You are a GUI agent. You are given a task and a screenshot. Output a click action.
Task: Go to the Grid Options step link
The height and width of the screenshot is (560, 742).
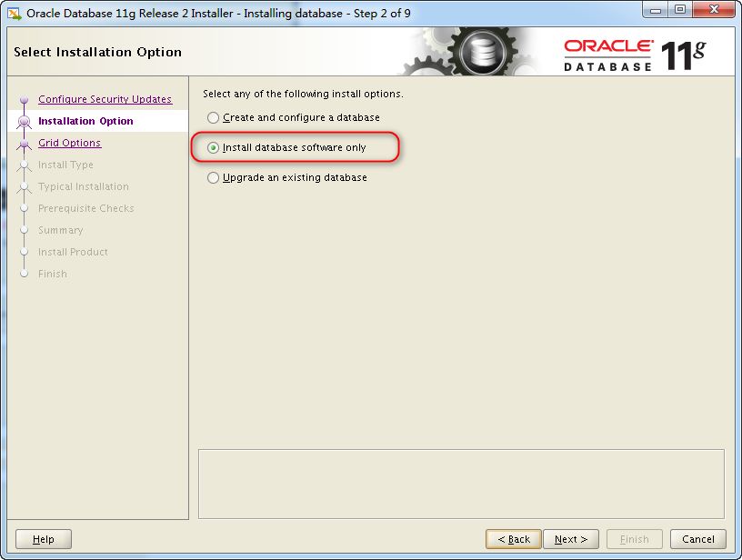[x=69, y=143]
